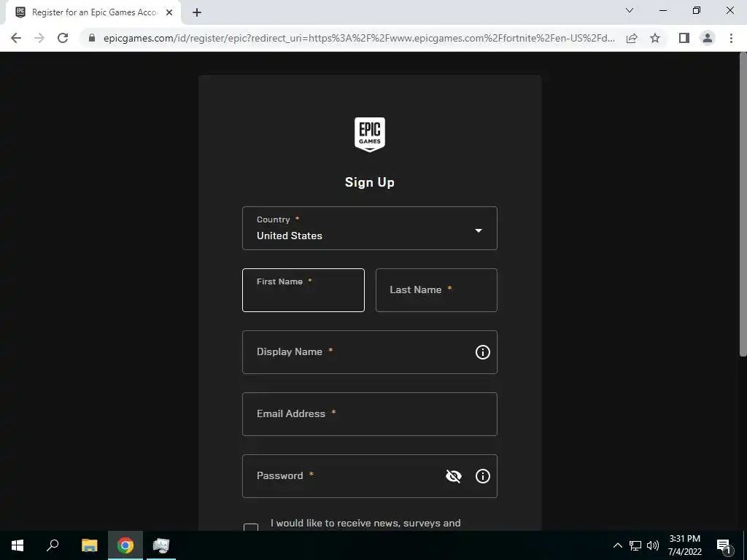This screenshot has width=747, height=560.
Task: Open network status tray icon
Action: click(635, 545)
